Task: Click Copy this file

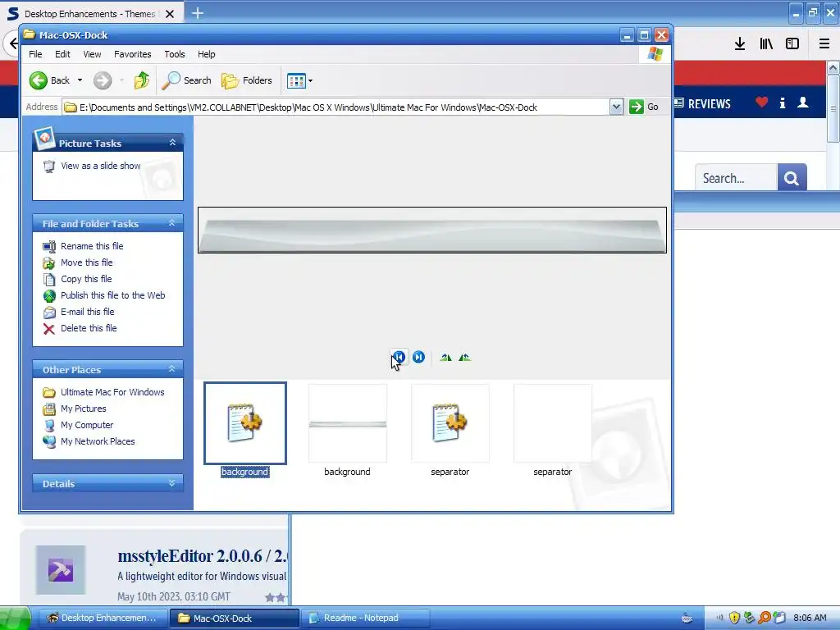Action: (x=85, y=279)
